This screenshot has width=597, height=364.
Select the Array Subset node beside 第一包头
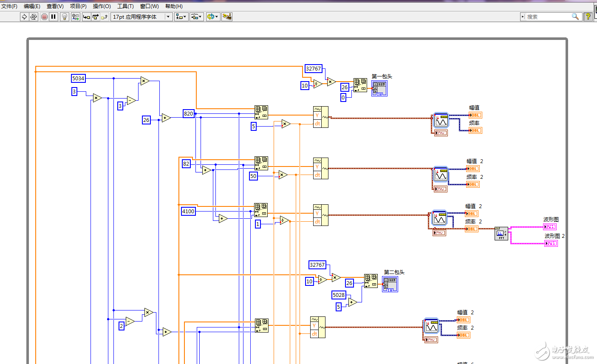360,85
